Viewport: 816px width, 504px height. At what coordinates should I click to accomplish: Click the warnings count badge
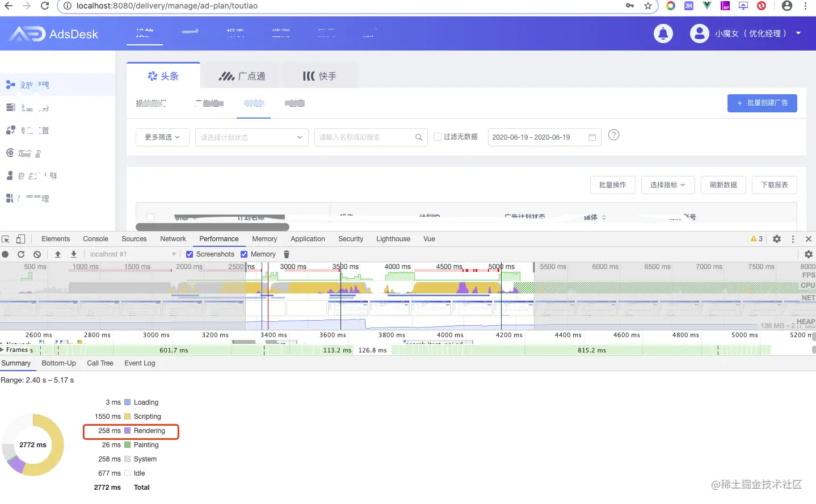[756, 239]
